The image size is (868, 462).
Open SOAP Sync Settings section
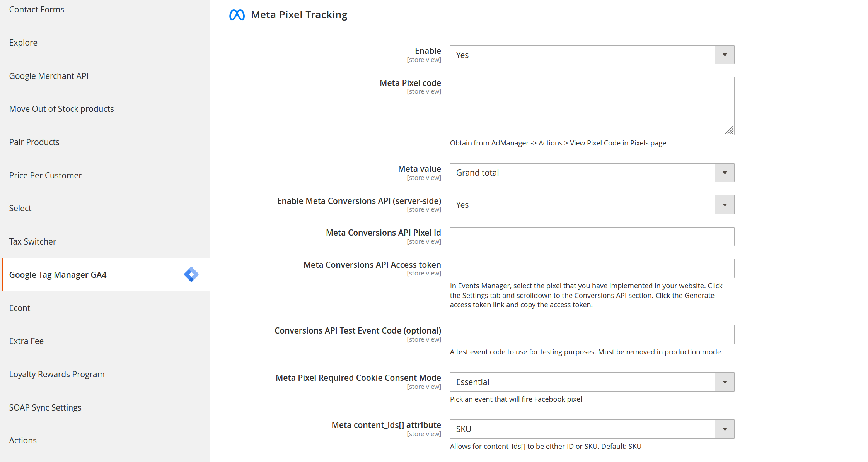click(x=45, y=407)
